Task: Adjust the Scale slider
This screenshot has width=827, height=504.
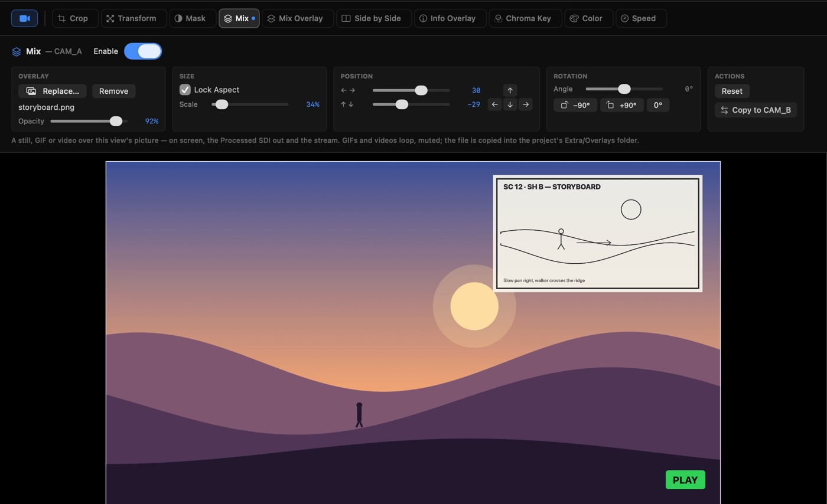Action: [250, 104]
